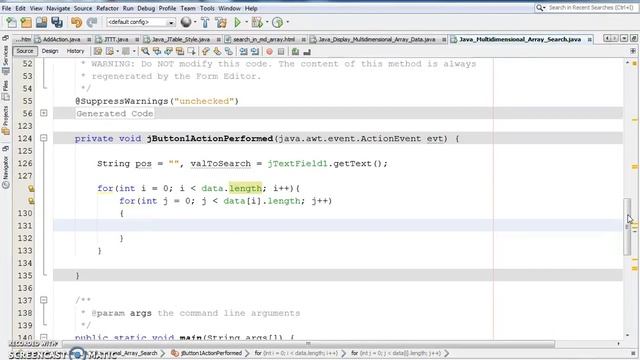
Task: Click the Shift Line Right editor icon
Action: click(x=255, y=51)
